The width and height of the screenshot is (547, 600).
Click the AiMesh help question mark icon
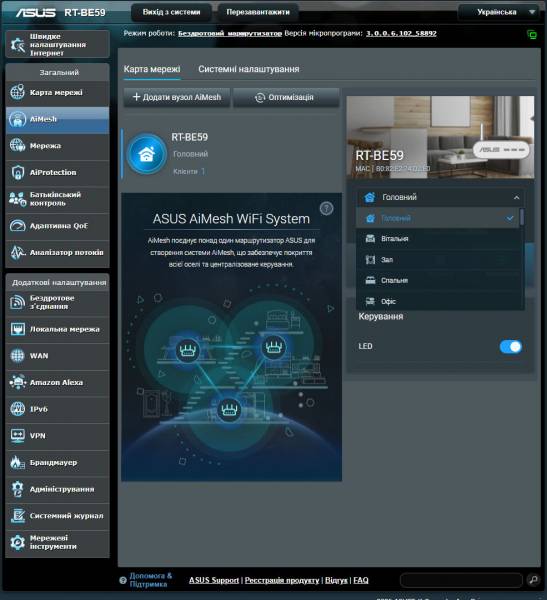[327, 209]
